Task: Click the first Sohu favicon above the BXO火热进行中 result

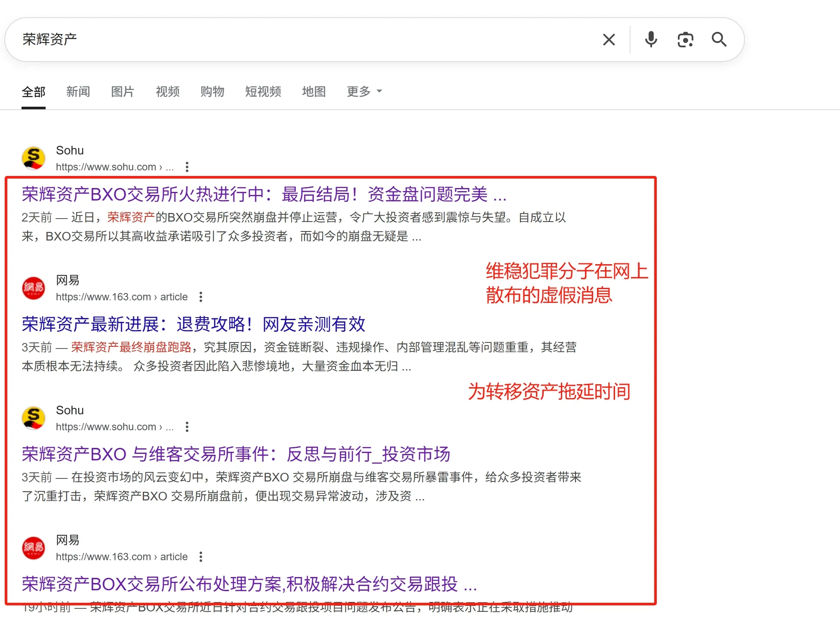Action: tap(34, 158)
